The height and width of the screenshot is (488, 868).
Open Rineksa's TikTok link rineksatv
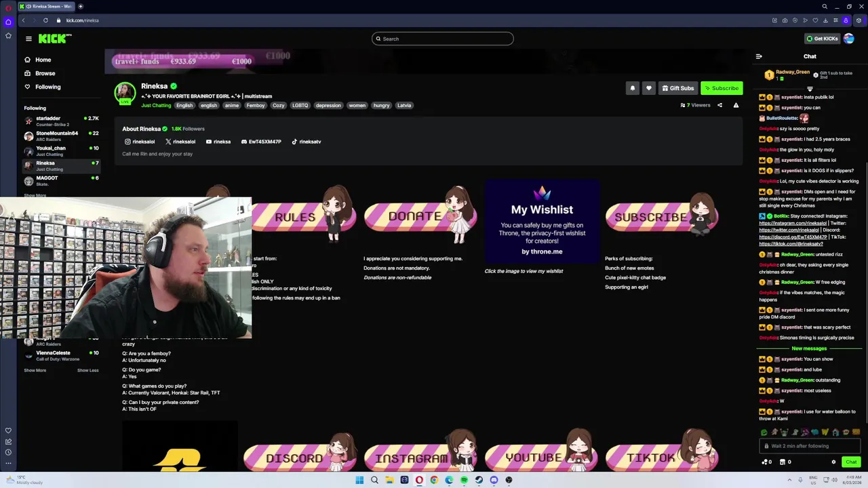pyautogui.click(x=306, y=142)
